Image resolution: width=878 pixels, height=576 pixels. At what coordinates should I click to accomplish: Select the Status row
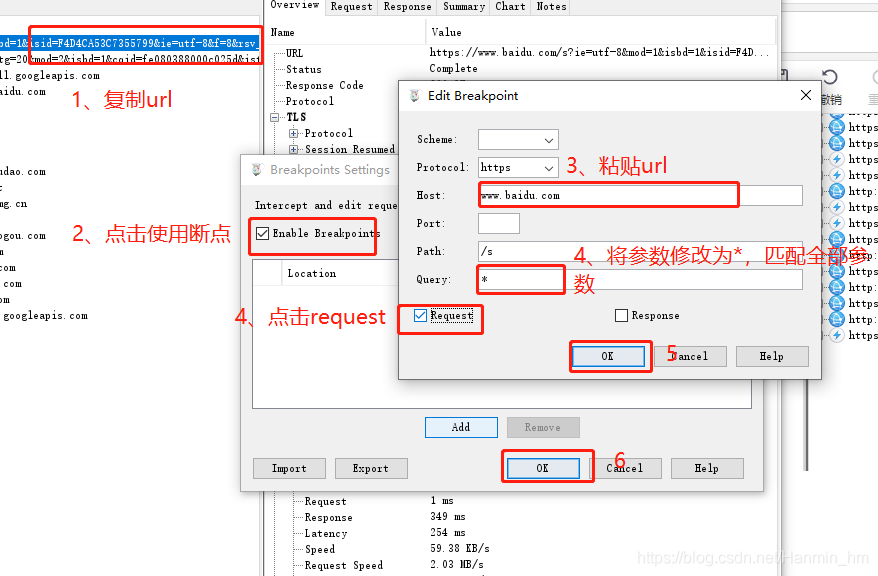pos(303,69)
